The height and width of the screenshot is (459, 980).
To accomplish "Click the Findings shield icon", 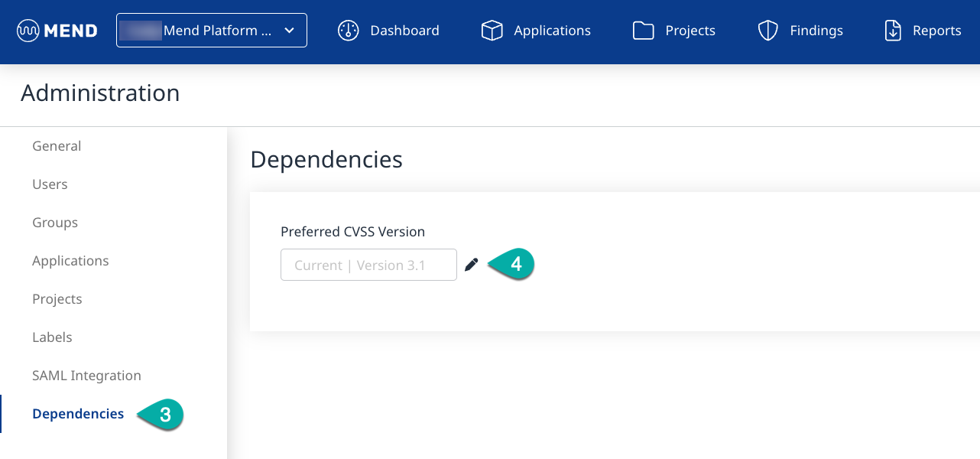I will click(767, 31).
